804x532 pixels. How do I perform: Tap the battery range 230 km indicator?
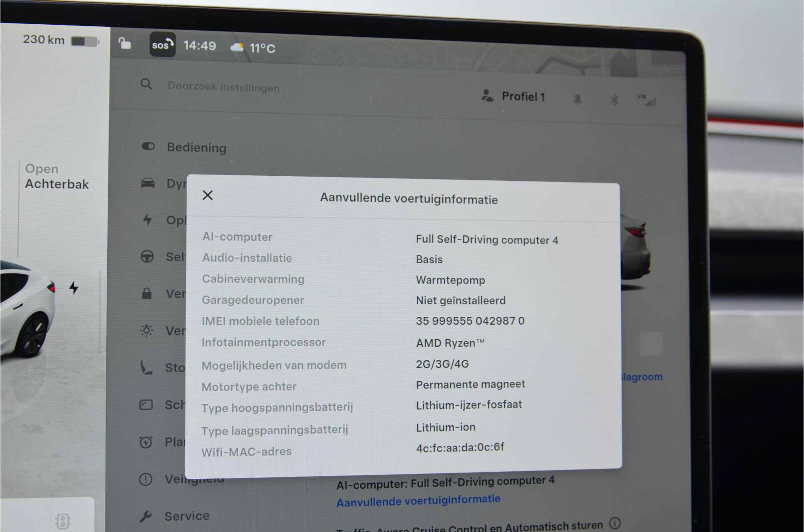[61, 40]
